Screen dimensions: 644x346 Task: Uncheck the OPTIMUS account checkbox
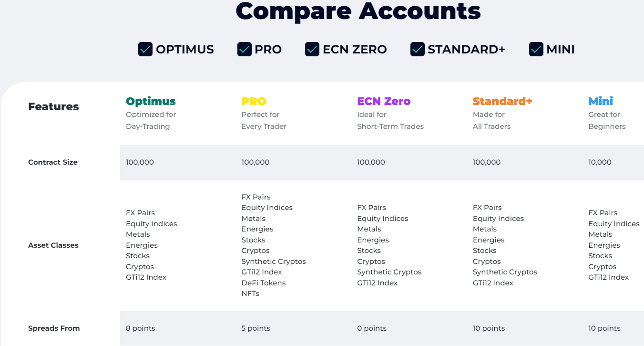point(145,49)
